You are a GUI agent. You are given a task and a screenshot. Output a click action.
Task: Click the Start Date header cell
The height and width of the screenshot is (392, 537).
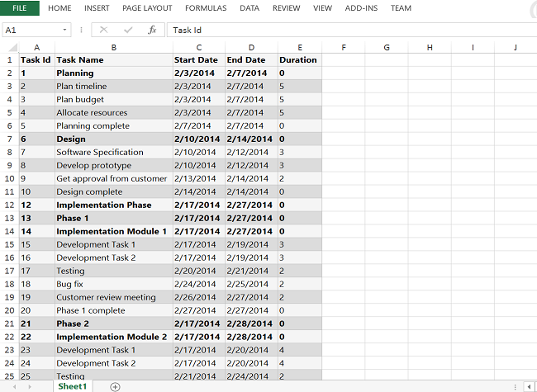point(199,60)
